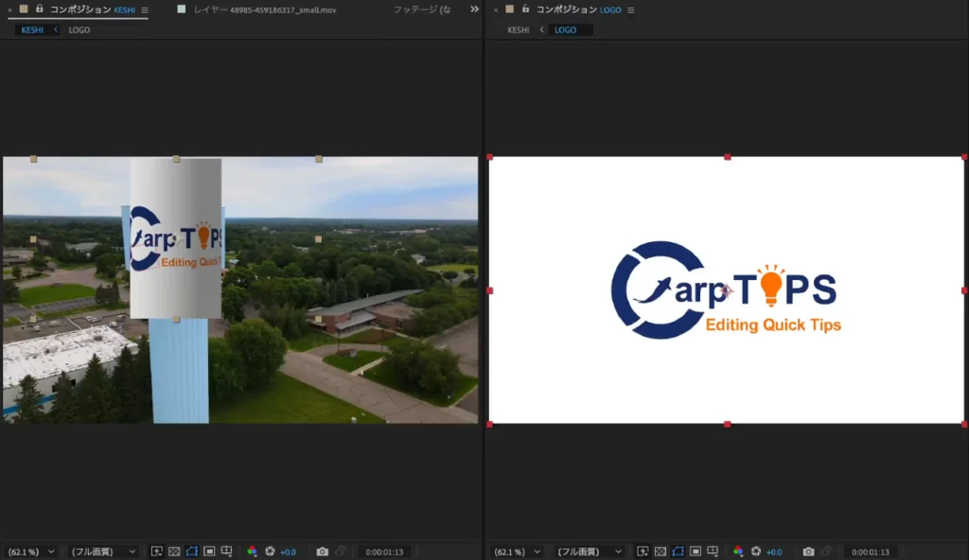Click the anchor point crosshair in LOGO viewer
The image size is (969, 560).
pyautogui.click(x=727, y=290)
